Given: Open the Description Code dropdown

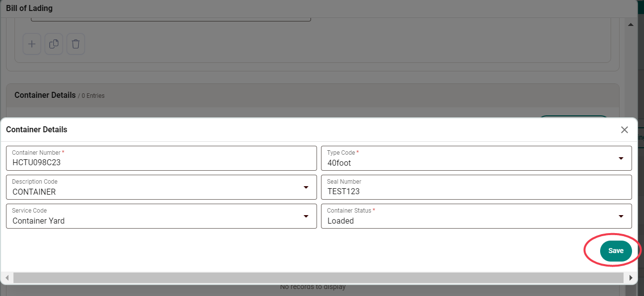Looking at the screenshot, I should pos(306,187).
